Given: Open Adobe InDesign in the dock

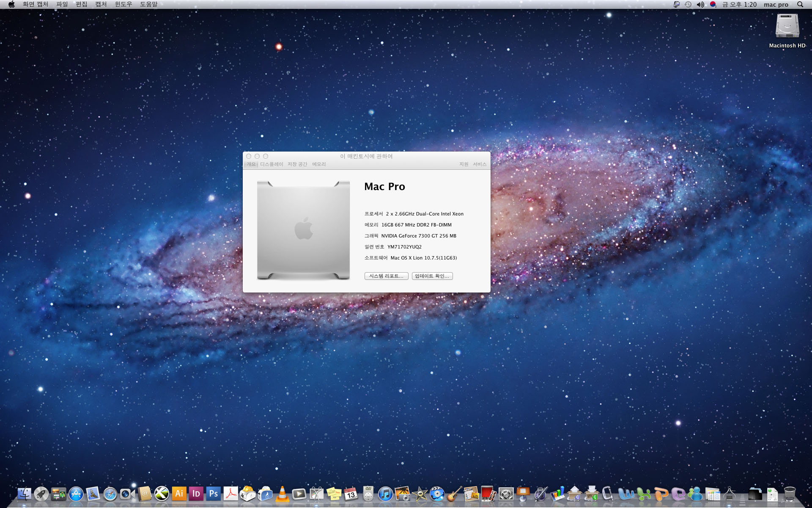Looking at the screenshot, I should click(196, 494).
